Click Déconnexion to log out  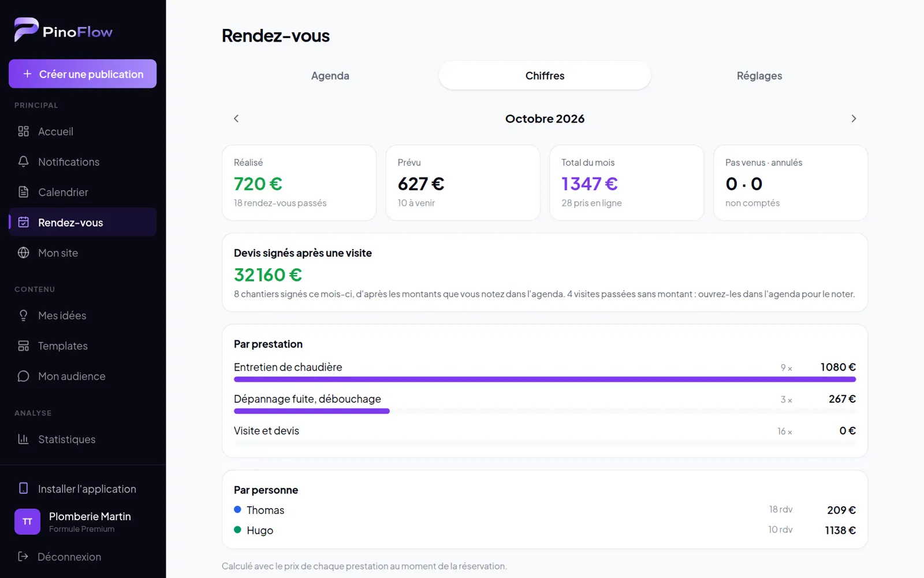[x=83, y=557]
